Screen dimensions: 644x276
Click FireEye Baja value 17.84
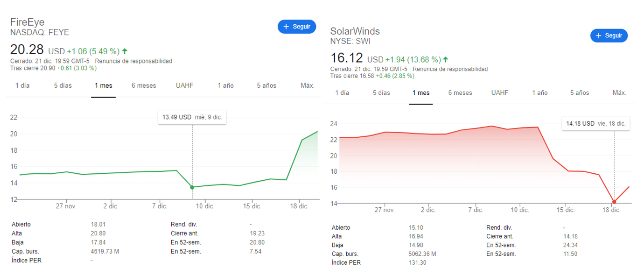coord(98,242)
